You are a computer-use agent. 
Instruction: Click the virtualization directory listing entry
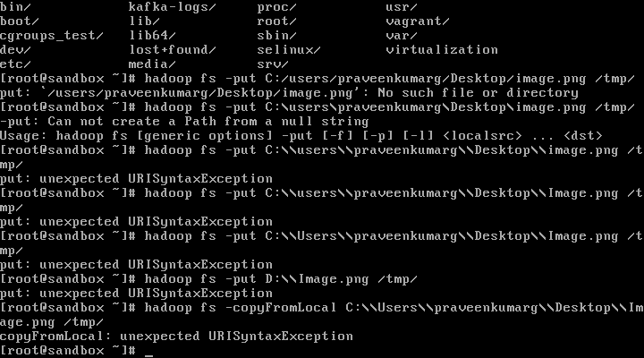coord(442,50)
